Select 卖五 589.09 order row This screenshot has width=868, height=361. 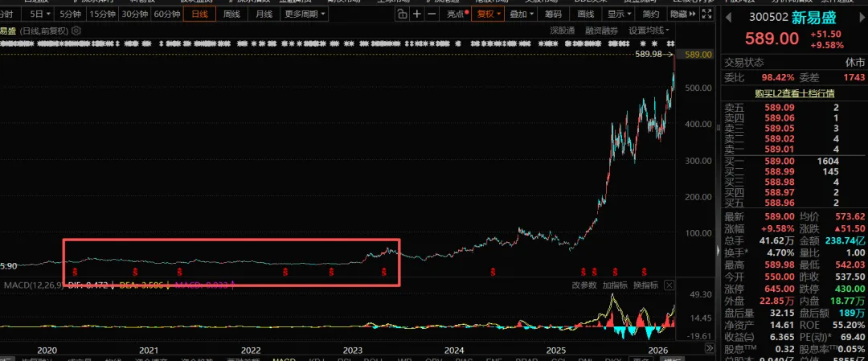(x=794, y=108)
